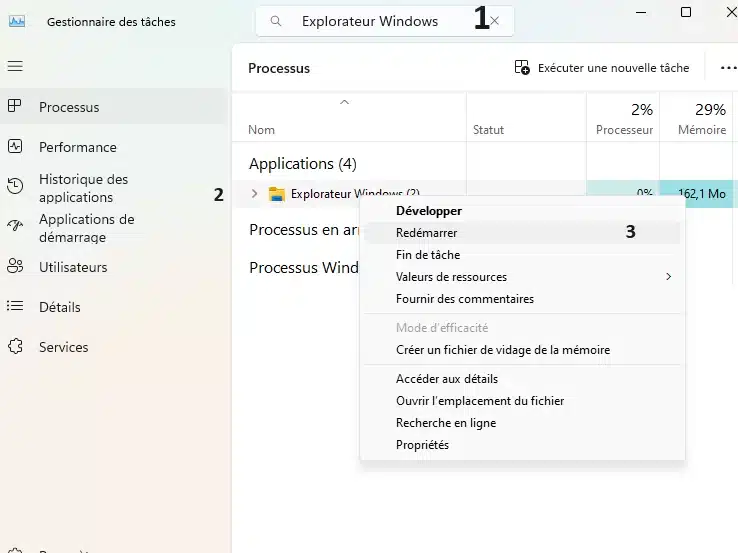Open the Processus page in sidebar
The width and height of the screenshot is (738, 553).
point(113,107)
